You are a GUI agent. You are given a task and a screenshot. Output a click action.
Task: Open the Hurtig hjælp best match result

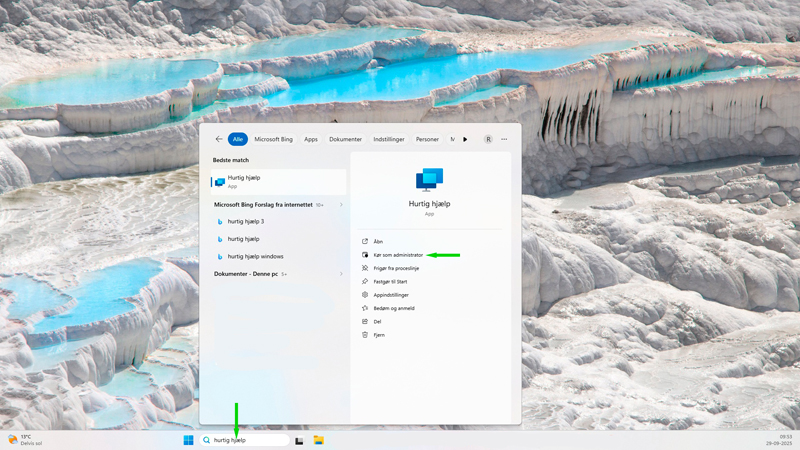pyautogui.click(x=279, y=182)
